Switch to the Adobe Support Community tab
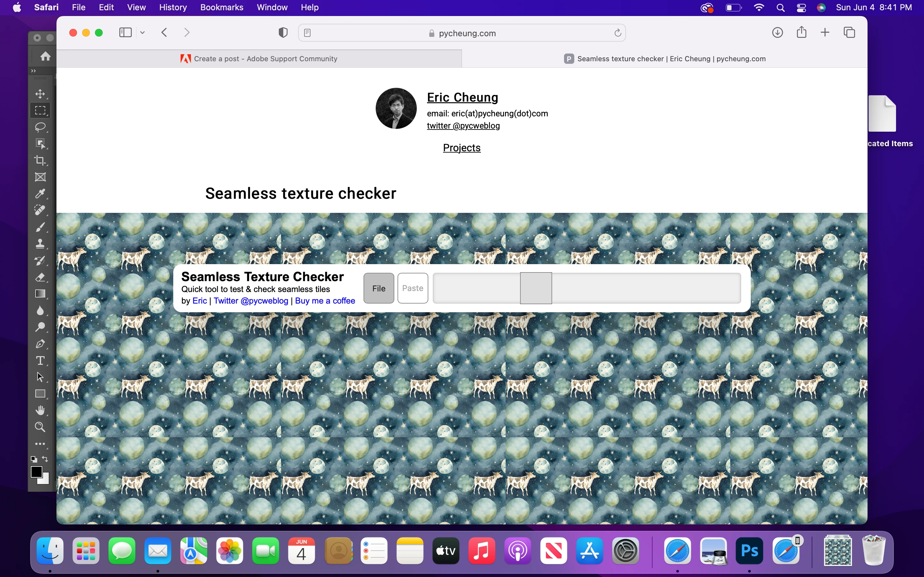 [x=259, y=59]
